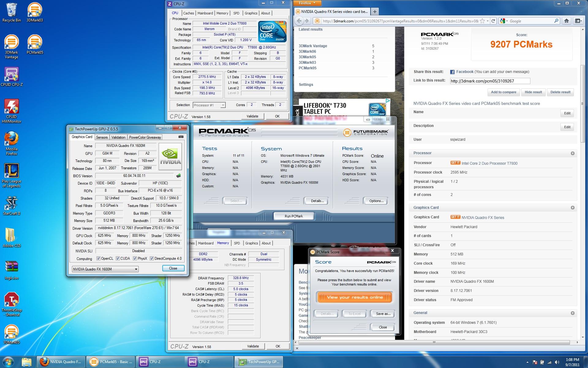588x368 pixels.
Task: Launch the ThrottleStop shortcut
Action: click(x=12, y=305)
